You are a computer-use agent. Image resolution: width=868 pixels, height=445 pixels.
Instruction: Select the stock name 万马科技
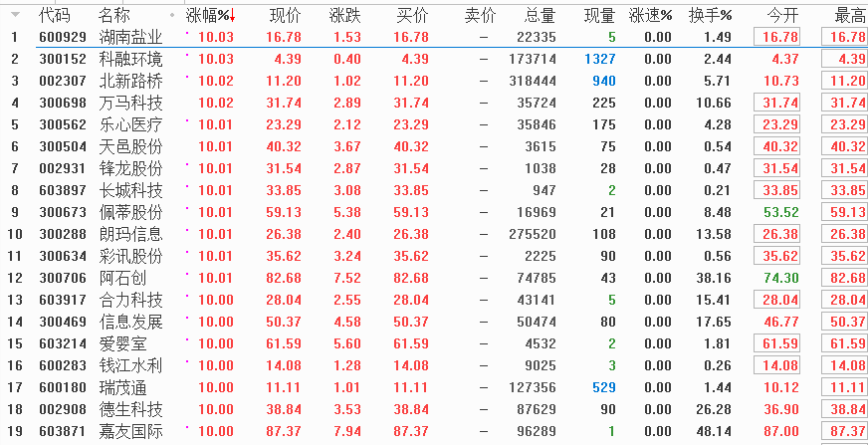click(x=130, y=103)
